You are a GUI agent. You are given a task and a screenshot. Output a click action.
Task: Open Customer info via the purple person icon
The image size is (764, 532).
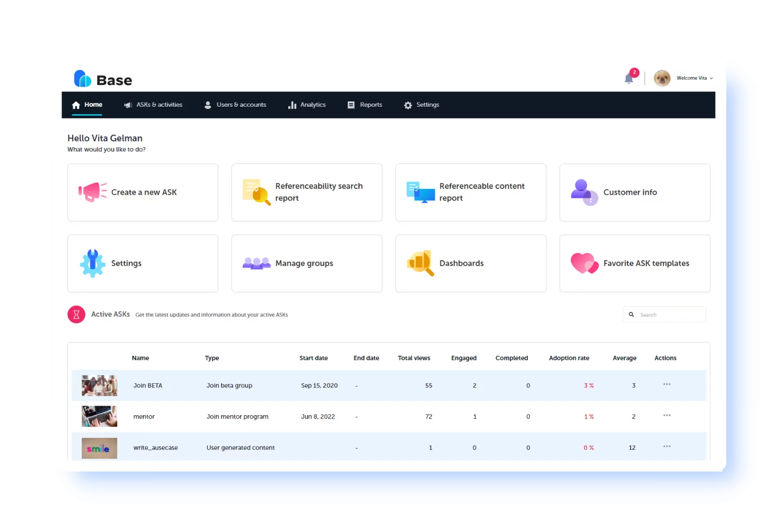click(583, 192)
